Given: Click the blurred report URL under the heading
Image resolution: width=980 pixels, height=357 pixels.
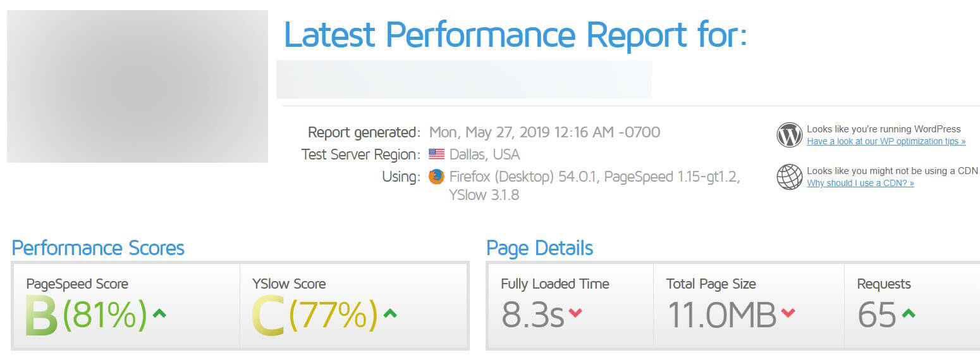Looking at the screenshot, I should 463,79.
